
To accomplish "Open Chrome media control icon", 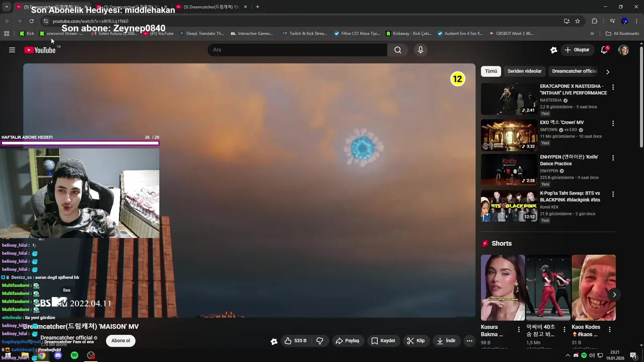I will pyautogui.click(x=612, y=21).
